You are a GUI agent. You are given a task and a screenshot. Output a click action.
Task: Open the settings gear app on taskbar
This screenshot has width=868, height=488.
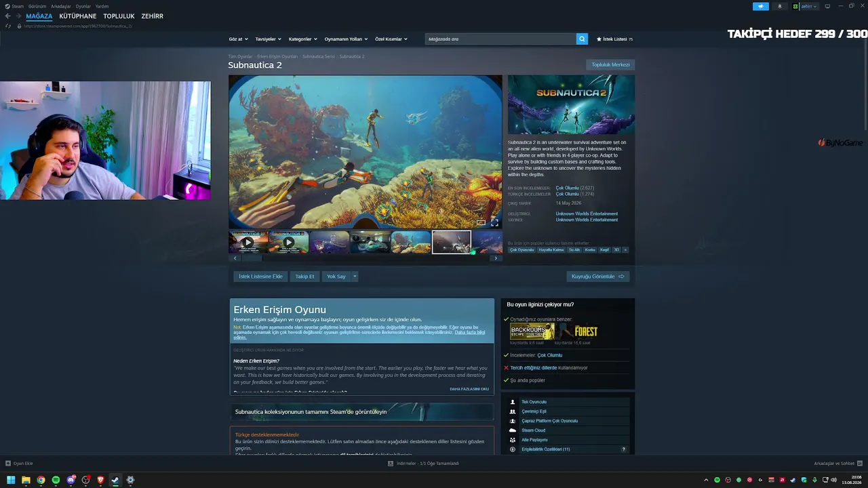coord(130,480)
